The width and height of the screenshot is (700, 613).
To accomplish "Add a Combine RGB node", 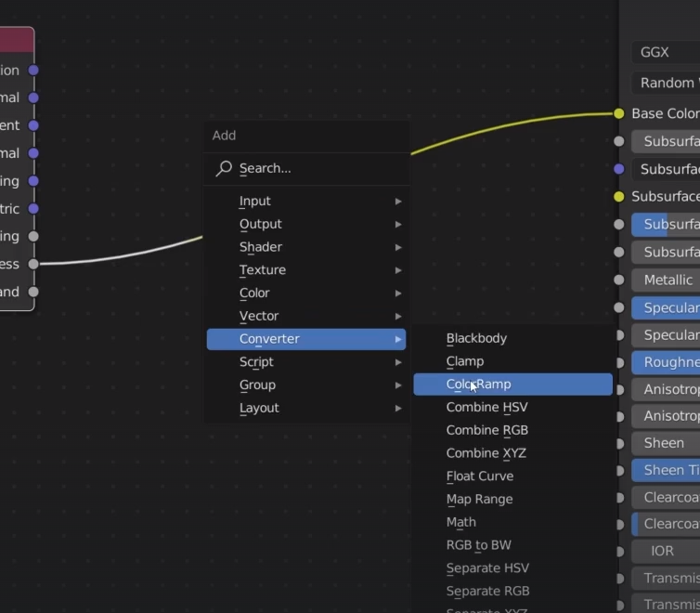I will click(513, 430).
